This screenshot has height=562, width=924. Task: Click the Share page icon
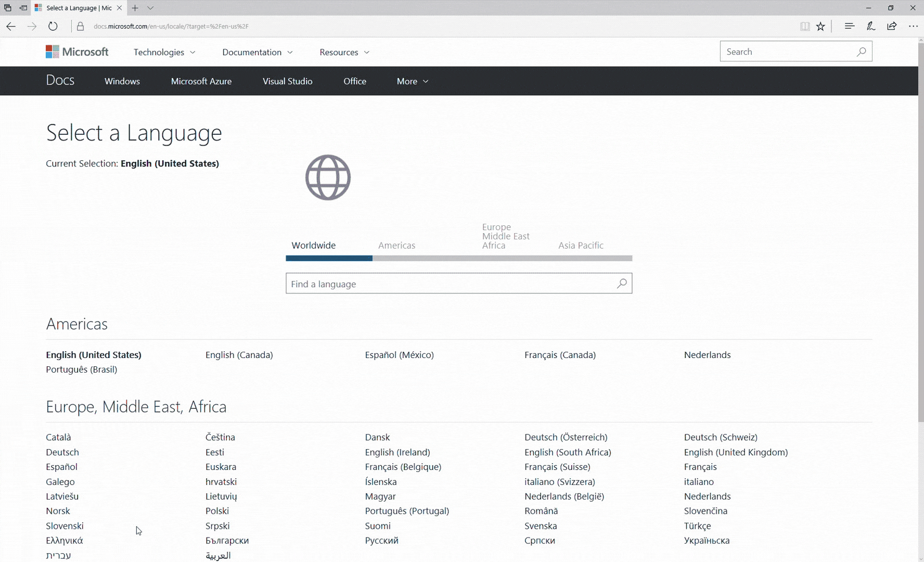point(892,26)
